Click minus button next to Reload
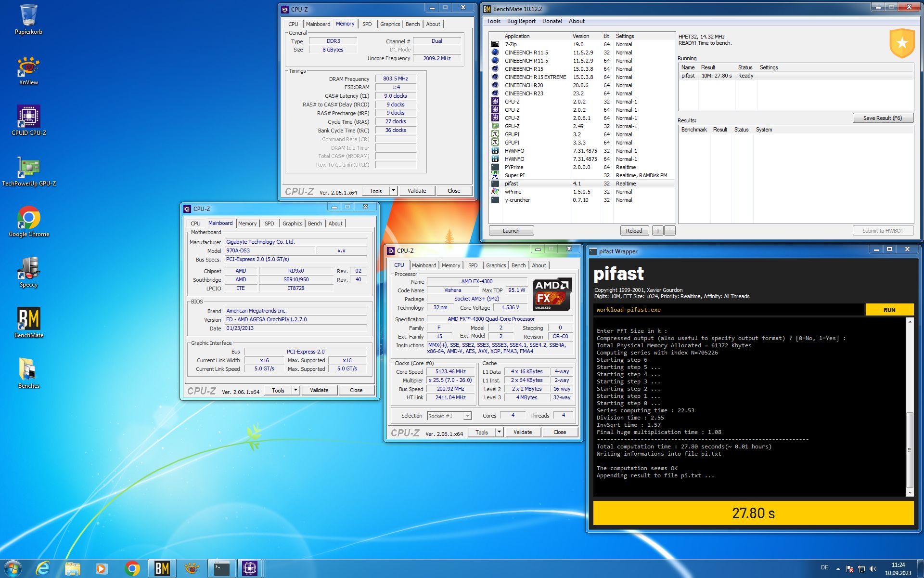This screenshot has height=578, width=924. 670,231
